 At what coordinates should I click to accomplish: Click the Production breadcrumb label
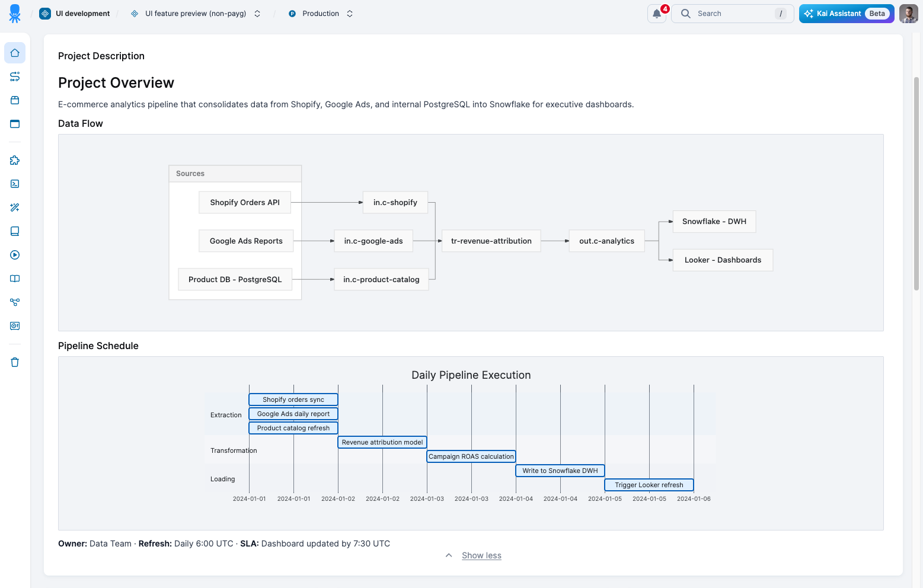pos(321,14)
